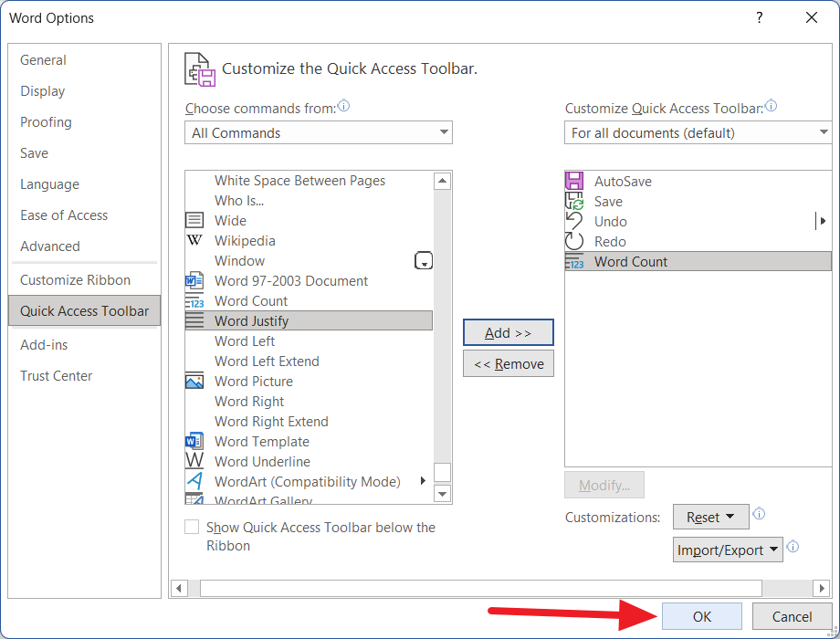Click the down arrow on the commands scrollbar
Viewport: 840px width, 639px height.
click(442, 494)
